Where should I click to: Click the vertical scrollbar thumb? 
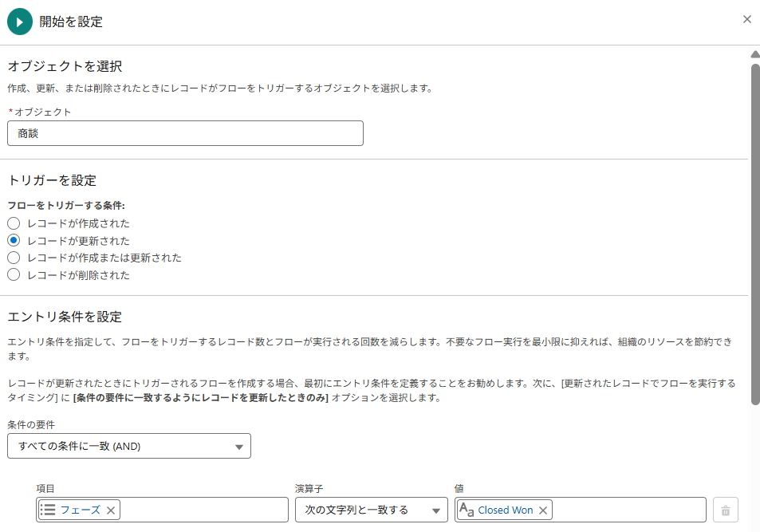(755, 234)
